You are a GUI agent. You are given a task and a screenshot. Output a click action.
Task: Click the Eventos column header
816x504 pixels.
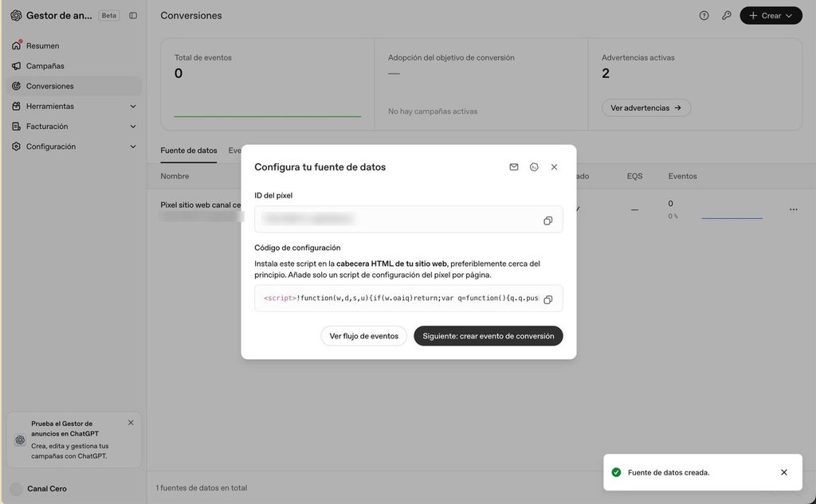coord(682,176)
